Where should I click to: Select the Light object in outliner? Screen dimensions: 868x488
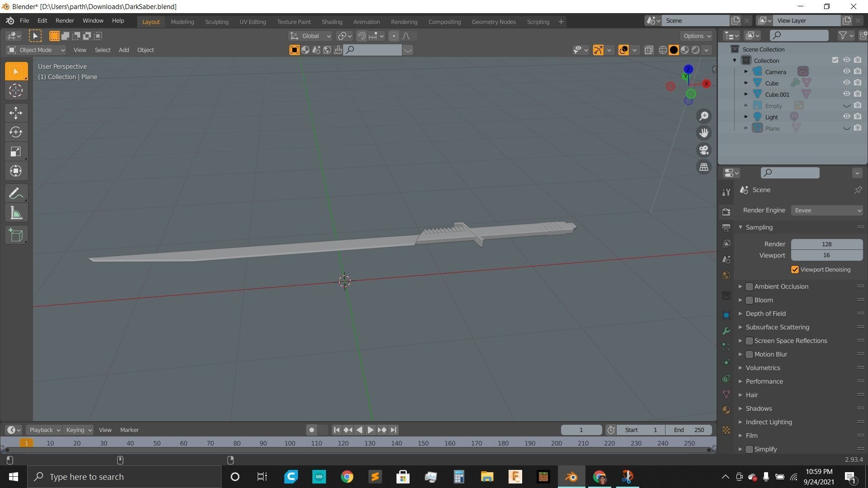click(x=771, y=117)
